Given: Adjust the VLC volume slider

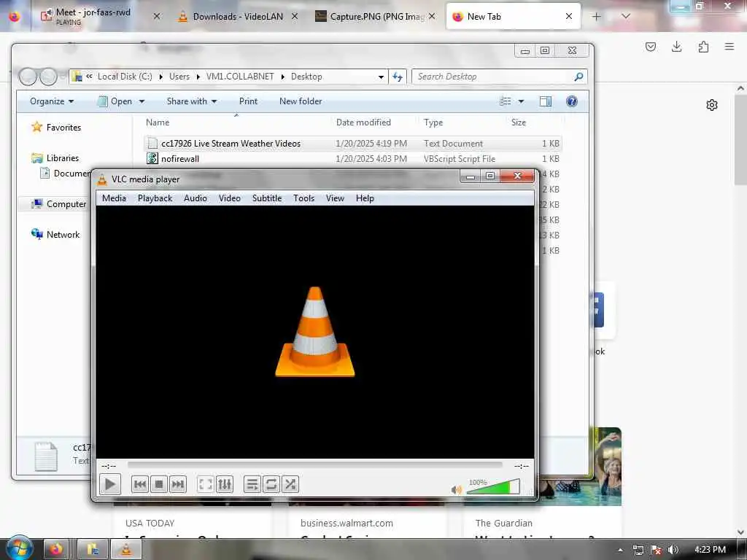Looking at the screenshot, I should [493, 487].
